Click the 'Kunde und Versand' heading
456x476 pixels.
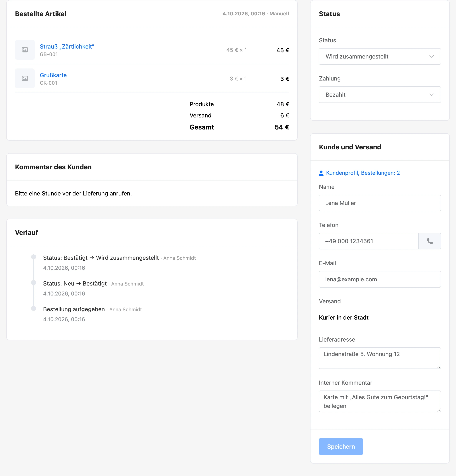(x=350, y=147)
